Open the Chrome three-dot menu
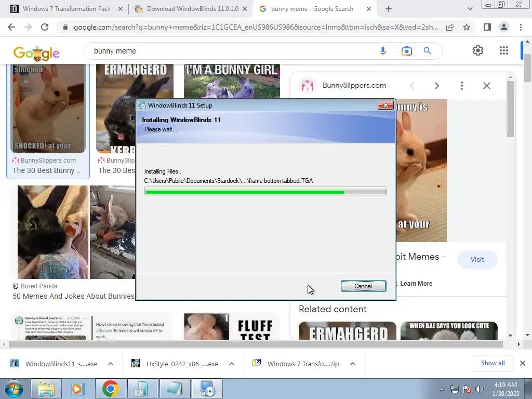Screen dimensions: 532x399 coord(521,27)
